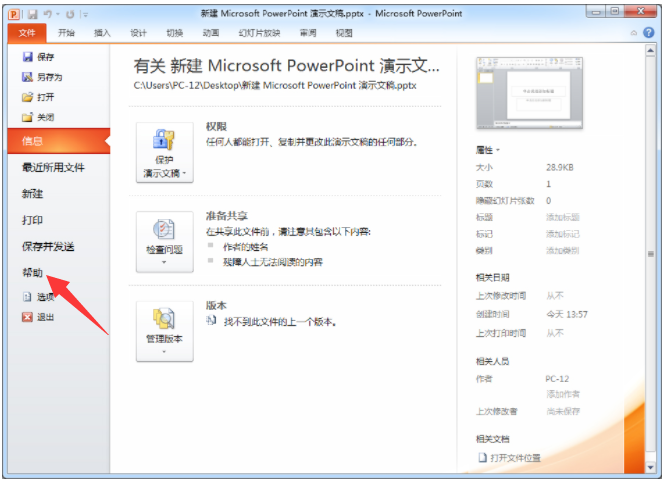The image size is (668, 483).
Task: Open a file via 打开 folder icon
Action: [28, 97]
